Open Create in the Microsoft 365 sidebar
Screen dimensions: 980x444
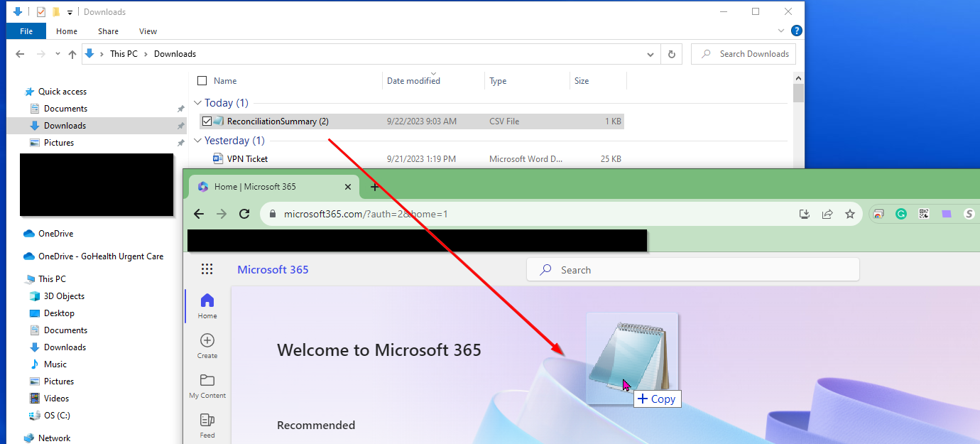(x=207, y=346)
